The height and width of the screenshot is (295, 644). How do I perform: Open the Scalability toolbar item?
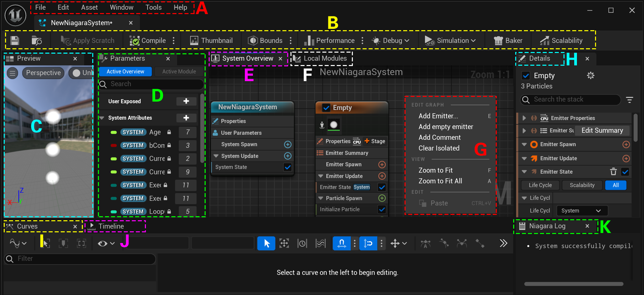pyautogui.click(x=561, y=41)
